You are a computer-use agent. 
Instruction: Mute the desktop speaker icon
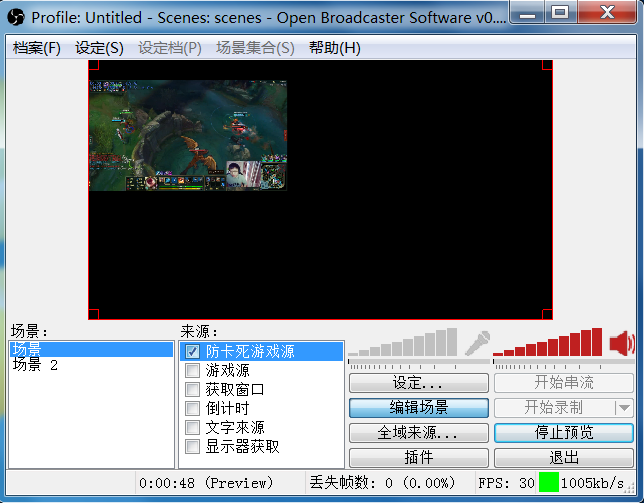click(621, 344)
